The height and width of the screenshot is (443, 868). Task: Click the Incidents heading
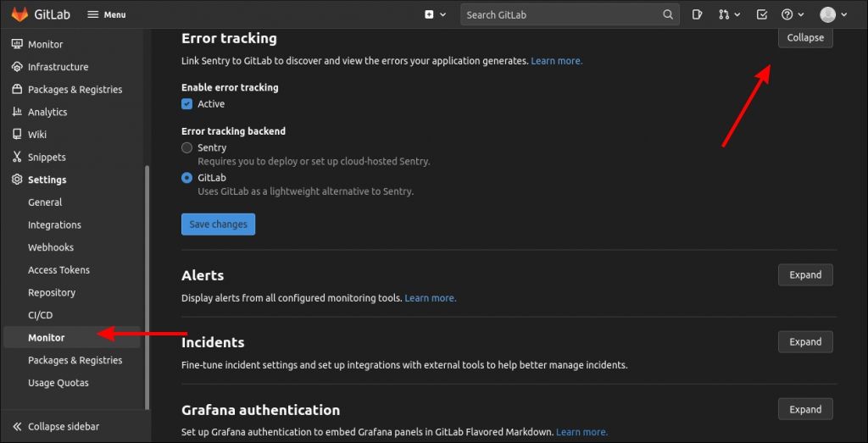point(213,342)
